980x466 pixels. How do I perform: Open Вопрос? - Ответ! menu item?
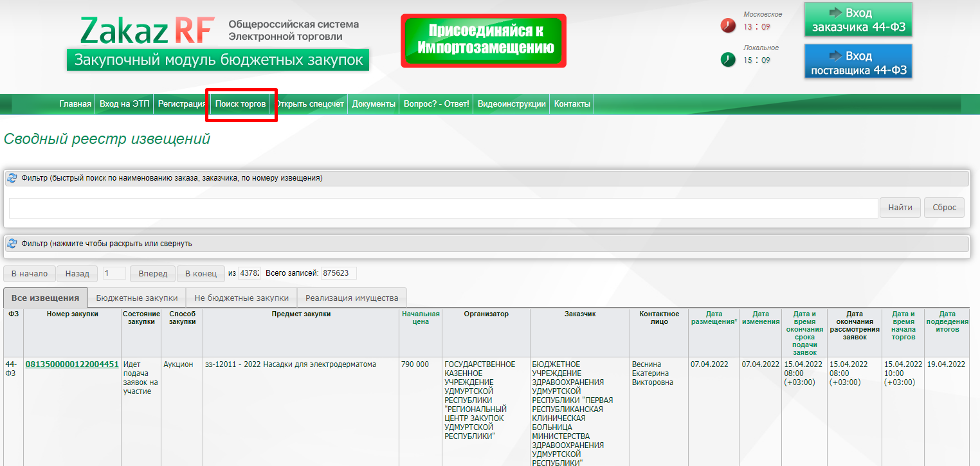tap(436, 104)
